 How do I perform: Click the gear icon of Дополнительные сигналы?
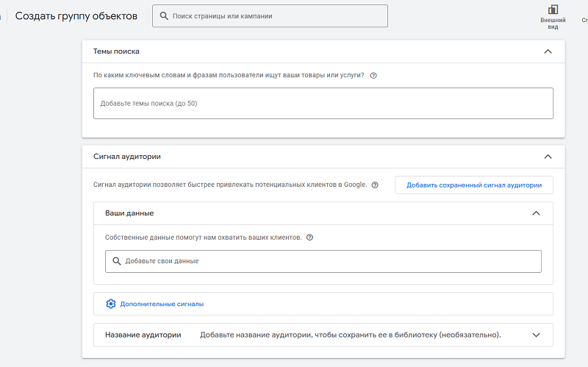point(111,304)
